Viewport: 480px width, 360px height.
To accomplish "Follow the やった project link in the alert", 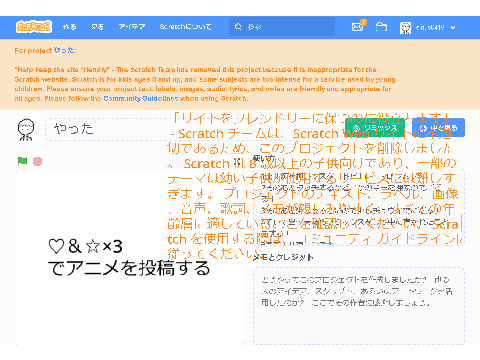I will [x=65, y=50].
